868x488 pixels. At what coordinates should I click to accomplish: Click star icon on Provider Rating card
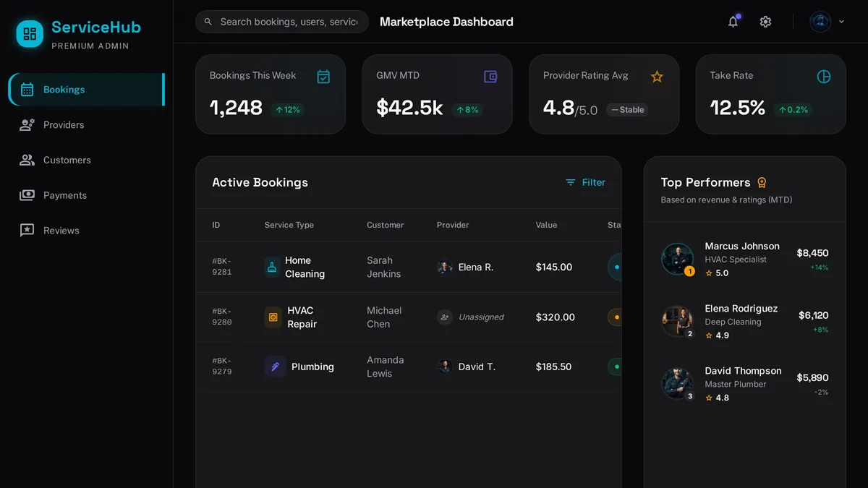657,77
